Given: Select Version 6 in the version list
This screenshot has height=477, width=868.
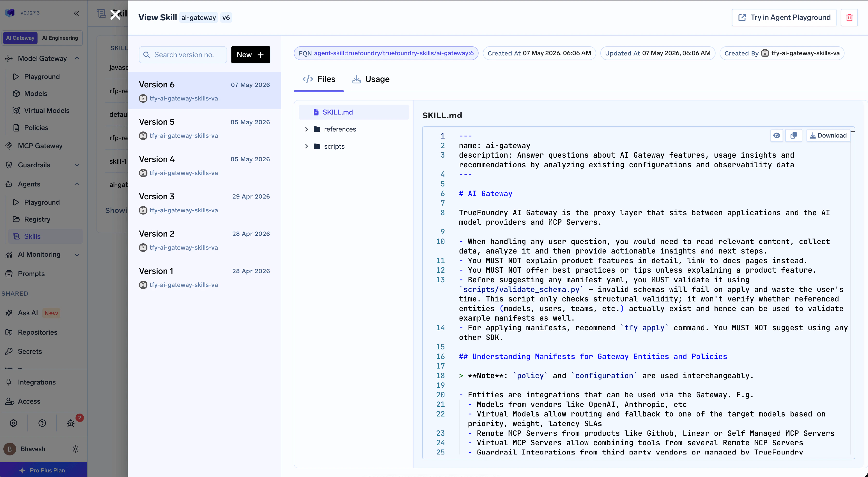Looking at the screenshot, I should pyautogui.click(x=204, y=90).
